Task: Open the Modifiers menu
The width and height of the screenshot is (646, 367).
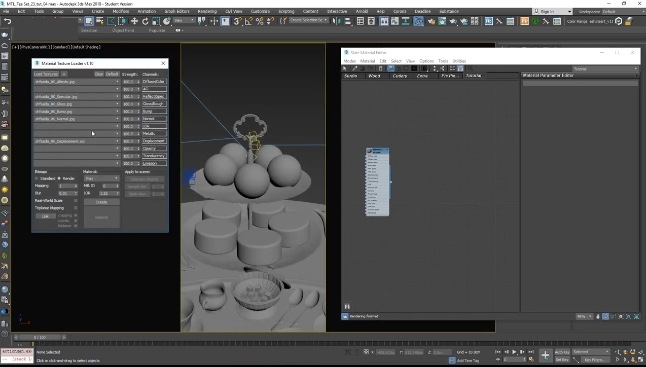Action: 121,12
